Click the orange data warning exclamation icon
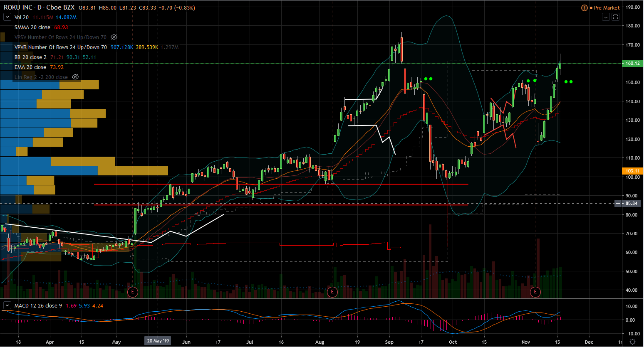 (585, 8)
